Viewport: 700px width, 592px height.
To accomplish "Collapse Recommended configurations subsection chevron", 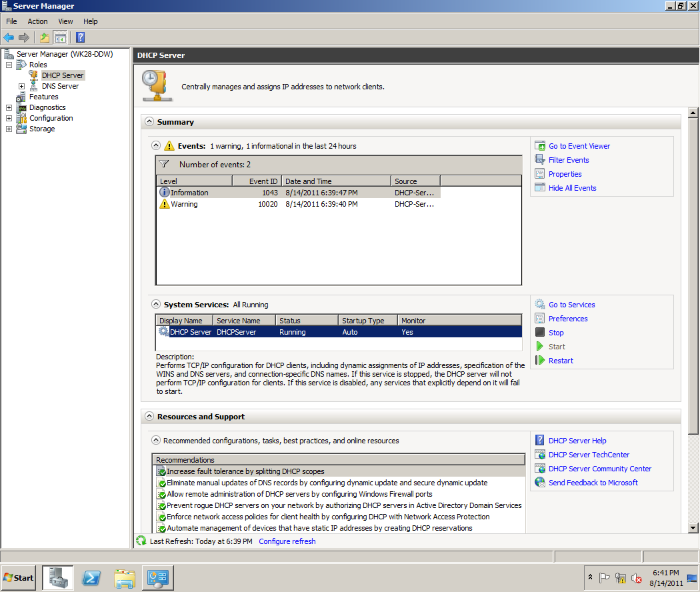I will (x=156, y=440).
